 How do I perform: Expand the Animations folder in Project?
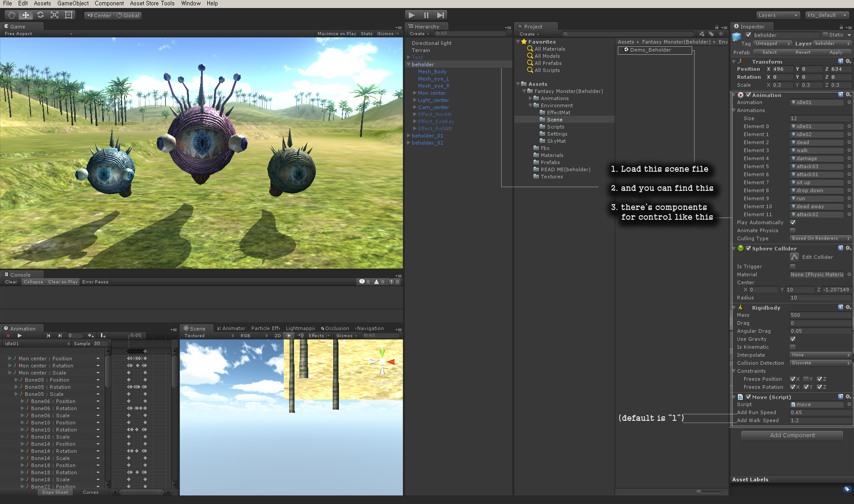tap(530, 98)
